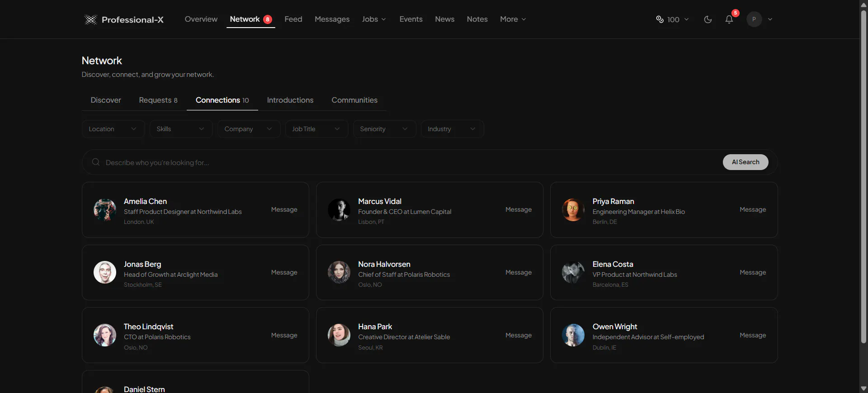Open the Messages page
The image size is (868, 393).
click(332, 19)
